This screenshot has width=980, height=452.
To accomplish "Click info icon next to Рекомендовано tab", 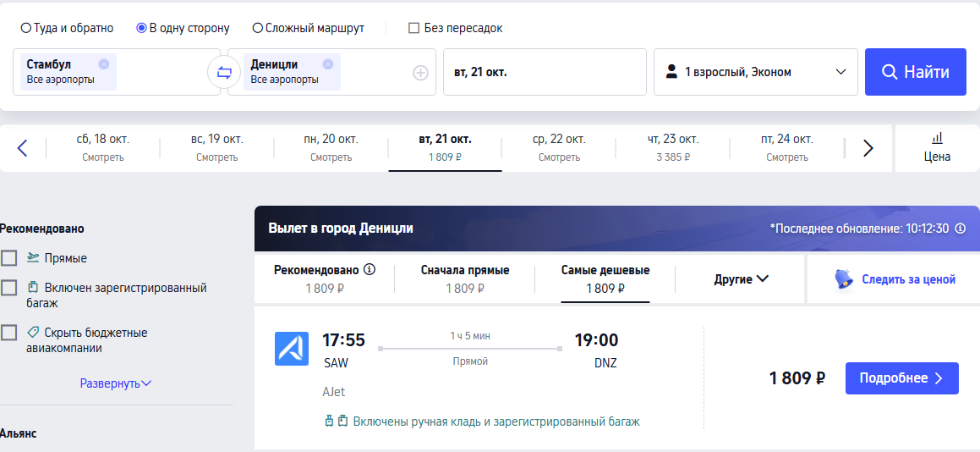I will pos(370,270).
